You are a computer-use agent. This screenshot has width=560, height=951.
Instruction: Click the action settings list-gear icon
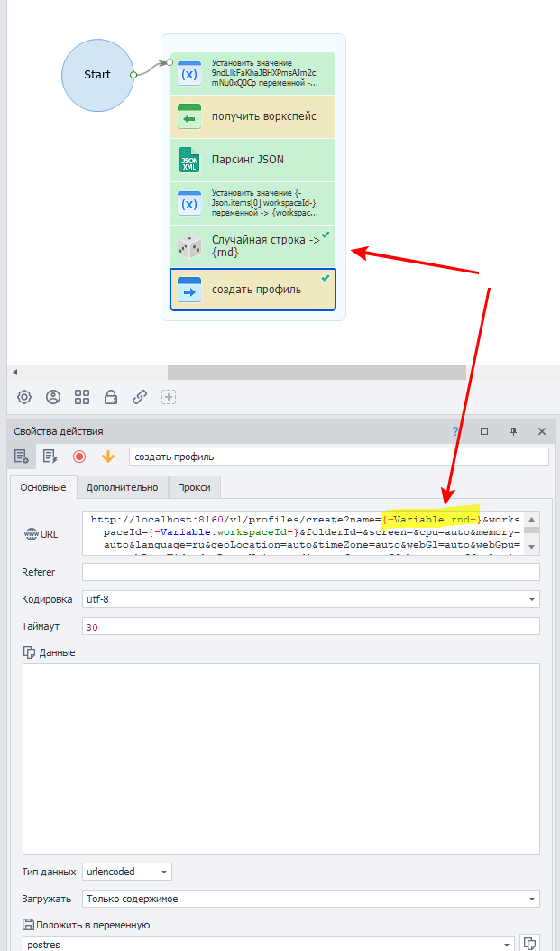point(22,457)
